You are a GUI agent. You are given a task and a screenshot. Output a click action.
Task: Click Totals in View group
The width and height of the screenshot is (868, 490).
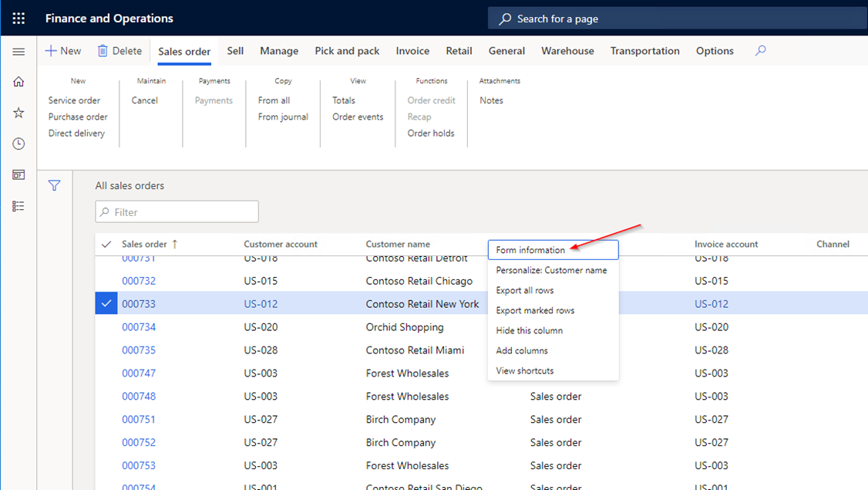pyautogui.click(x=344, y=100)
